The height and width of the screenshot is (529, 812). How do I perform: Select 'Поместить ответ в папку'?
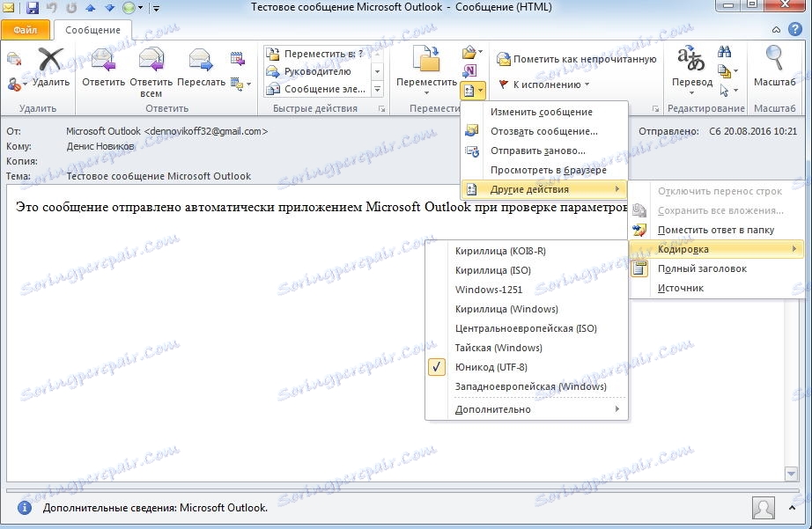pos(718,230)
